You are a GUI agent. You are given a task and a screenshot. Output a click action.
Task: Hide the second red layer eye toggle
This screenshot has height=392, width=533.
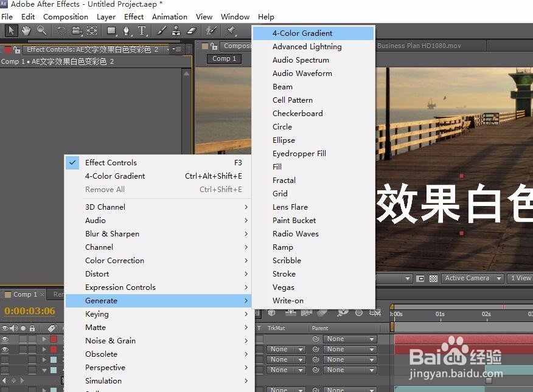click(5, 349)
